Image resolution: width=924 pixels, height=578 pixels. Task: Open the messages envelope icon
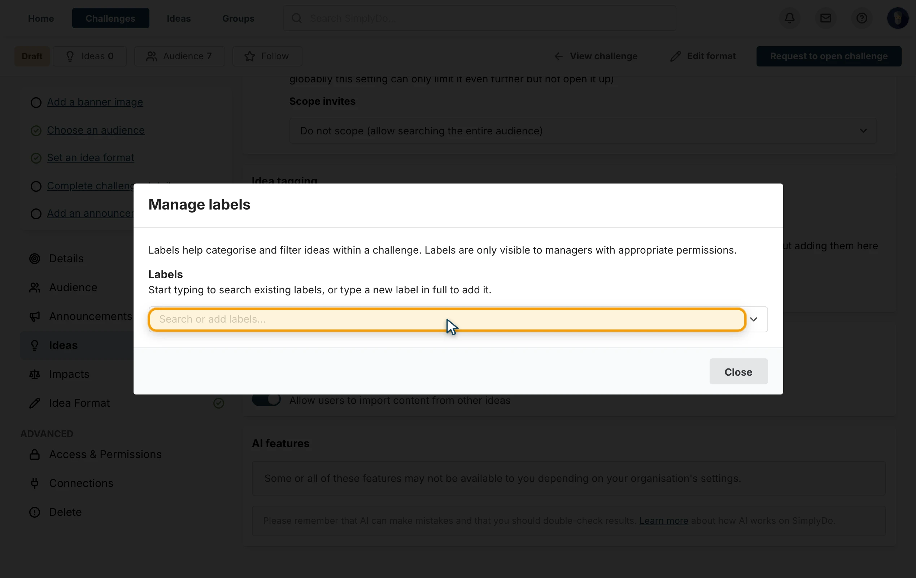tap(825, 18)
